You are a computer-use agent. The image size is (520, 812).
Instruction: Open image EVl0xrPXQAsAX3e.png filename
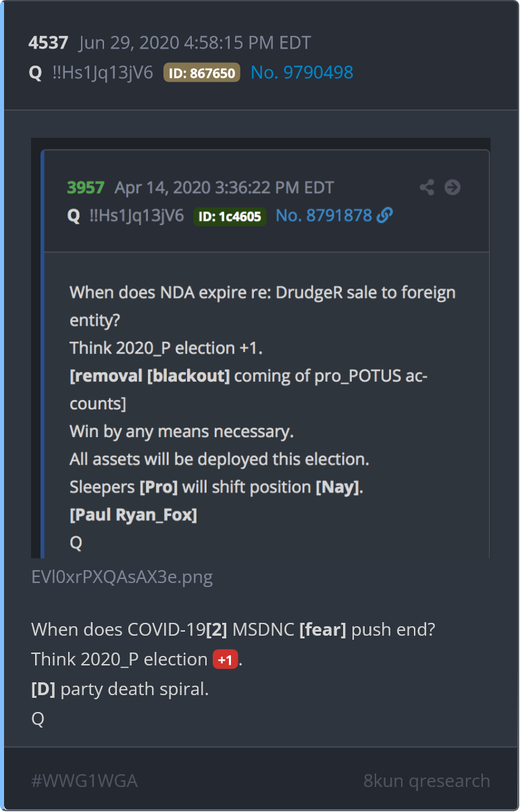tap(122, 578)
